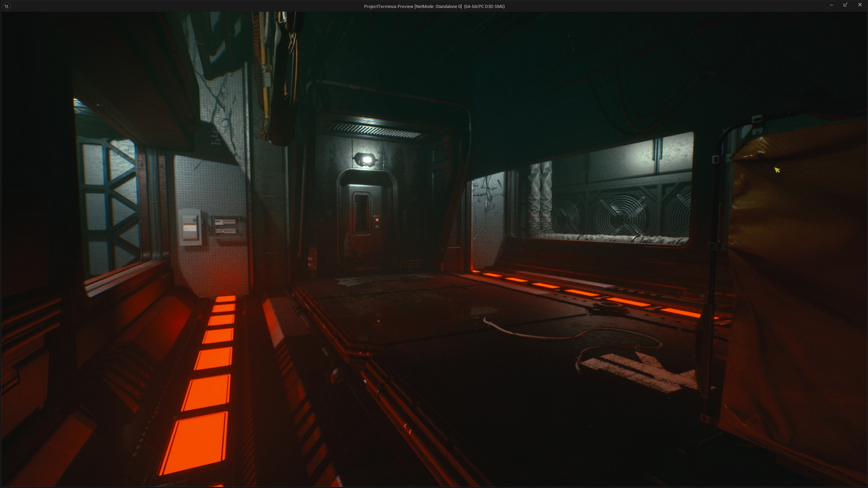Image resolution: width=868 pixels, height=488 pixels.
Task: Click the ceiling vent grille above the door
Action: point(374,129)
